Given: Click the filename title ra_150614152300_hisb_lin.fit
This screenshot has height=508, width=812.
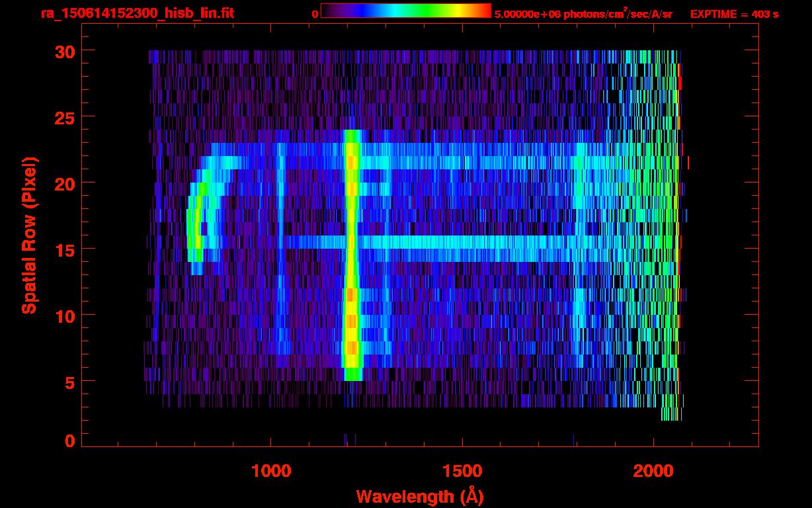Looking at the screenshot, I should tap(137, 13).
